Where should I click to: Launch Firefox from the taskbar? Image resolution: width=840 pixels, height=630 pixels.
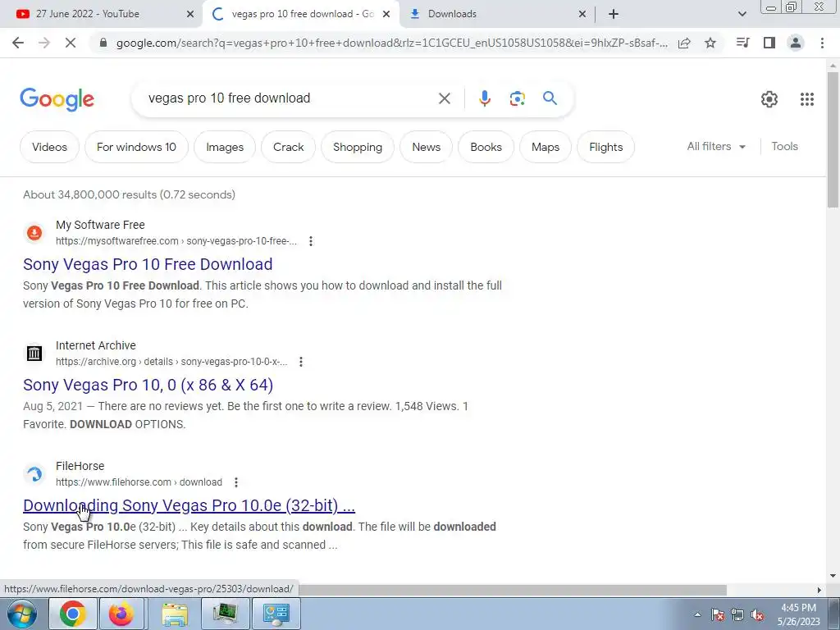coord(121,614)
